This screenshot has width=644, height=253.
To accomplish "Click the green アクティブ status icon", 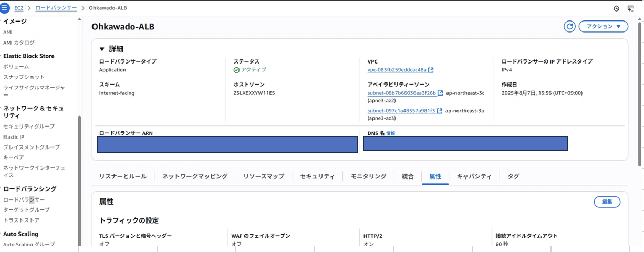I will click(236, 70).
